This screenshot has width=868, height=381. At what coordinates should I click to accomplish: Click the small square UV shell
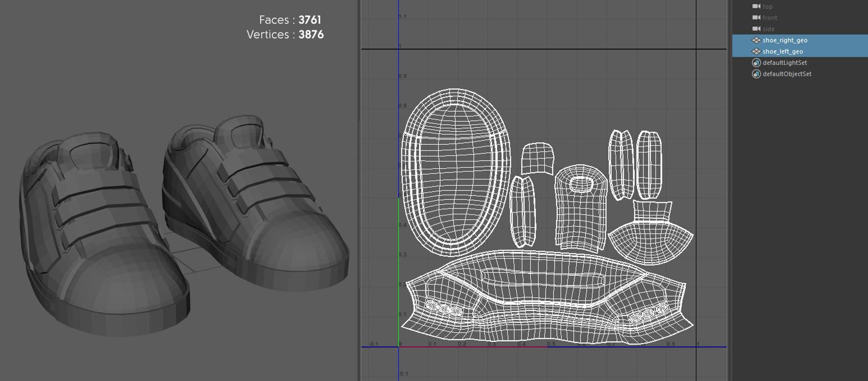pyautogui.click(x=538, y=158)
